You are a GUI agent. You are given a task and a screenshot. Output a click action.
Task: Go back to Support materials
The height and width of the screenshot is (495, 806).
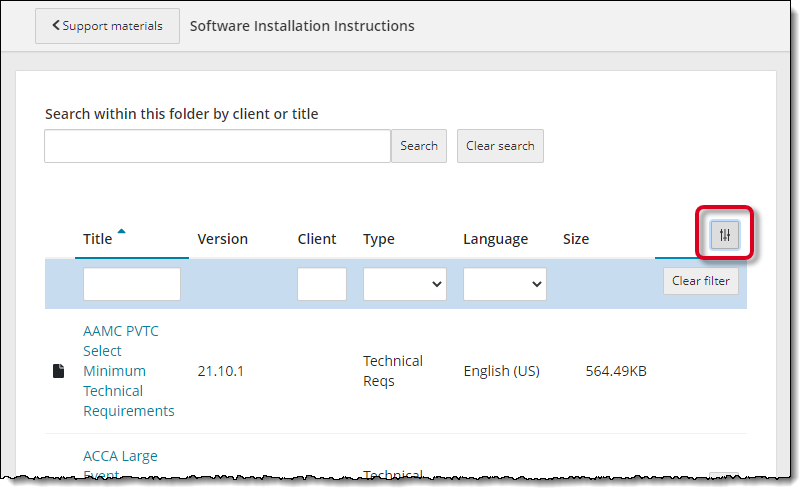107,26
